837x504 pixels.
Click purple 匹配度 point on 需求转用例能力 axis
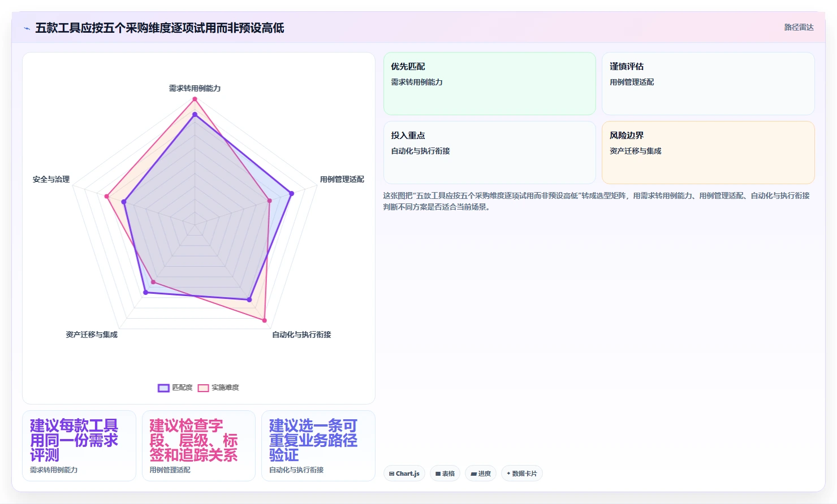(x=195, y=115)
